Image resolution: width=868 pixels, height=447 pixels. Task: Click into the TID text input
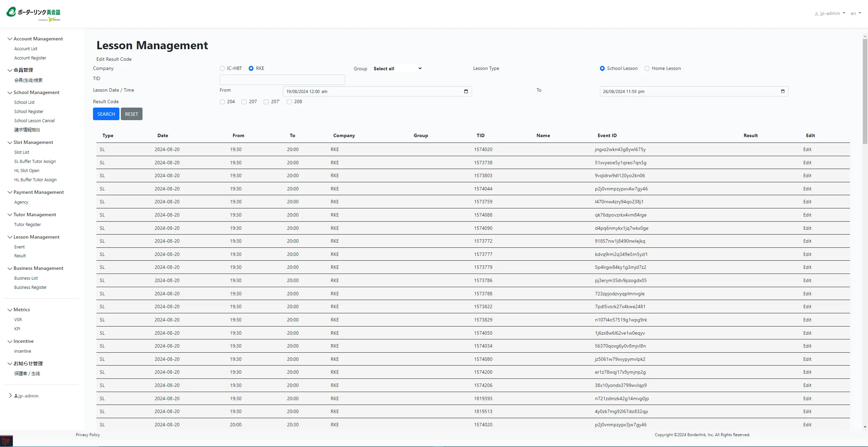282,80
